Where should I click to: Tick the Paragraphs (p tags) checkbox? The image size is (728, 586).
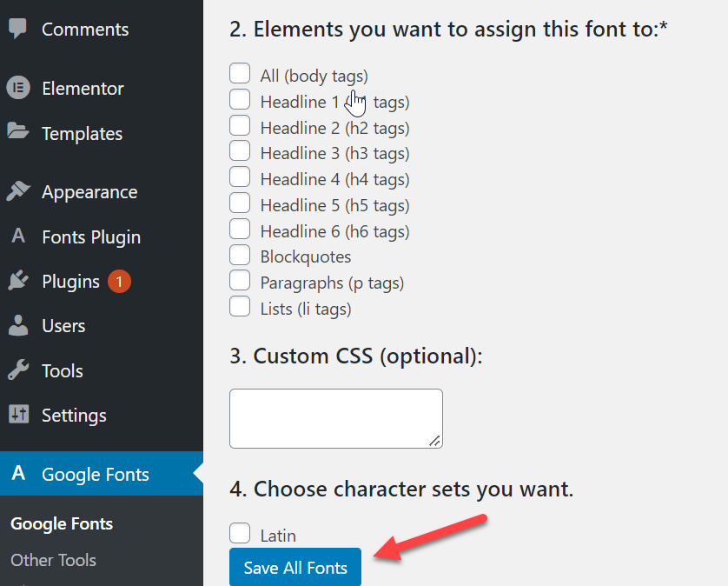click(x=240, y=280)
